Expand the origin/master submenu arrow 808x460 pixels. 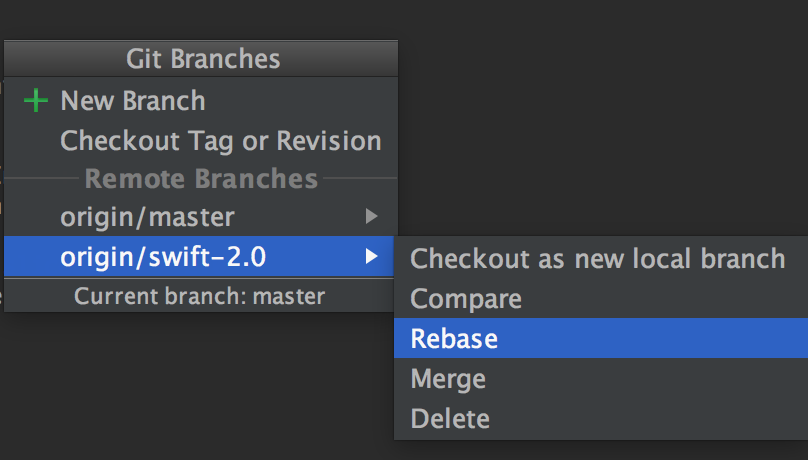(372, 216)
